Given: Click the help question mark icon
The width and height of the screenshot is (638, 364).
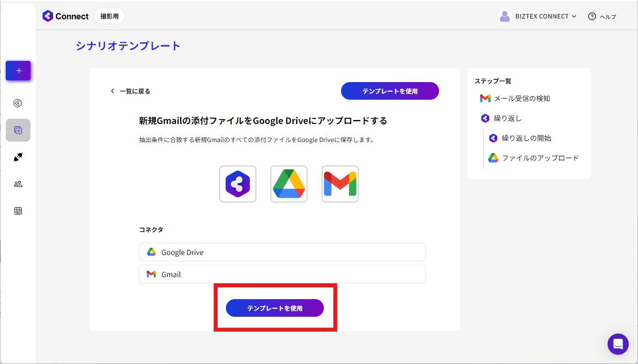Looking at the screenshot, I should tap(592, 16).
